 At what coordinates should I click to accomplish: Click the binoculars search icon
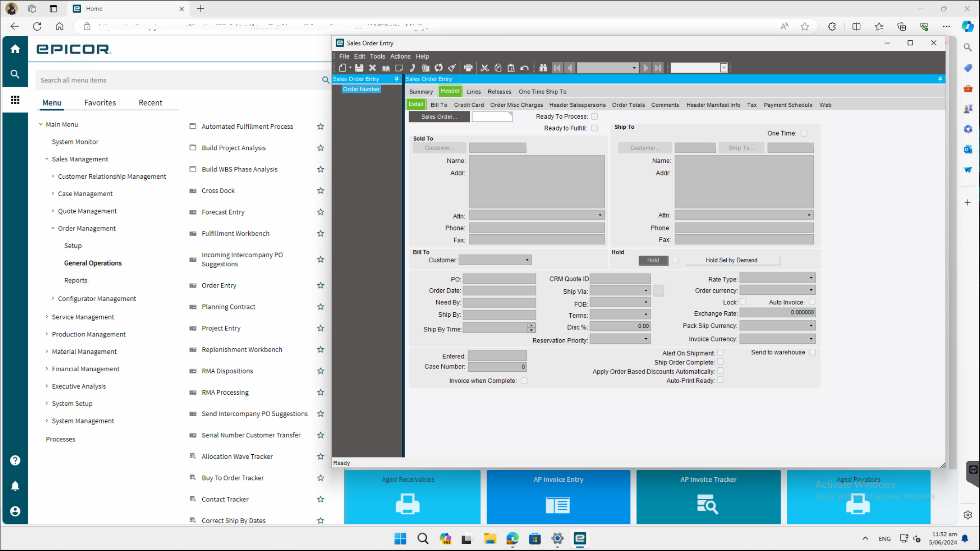tap(543, 68)
